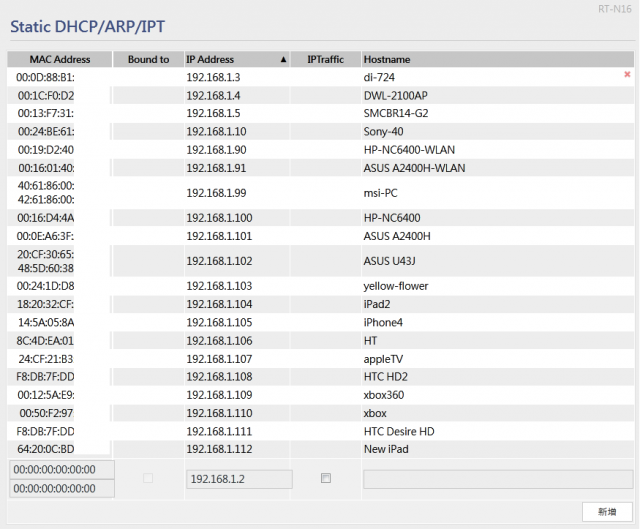Select the SMCBR14-G2 row
640x529 pixels.
coord(320,113)
